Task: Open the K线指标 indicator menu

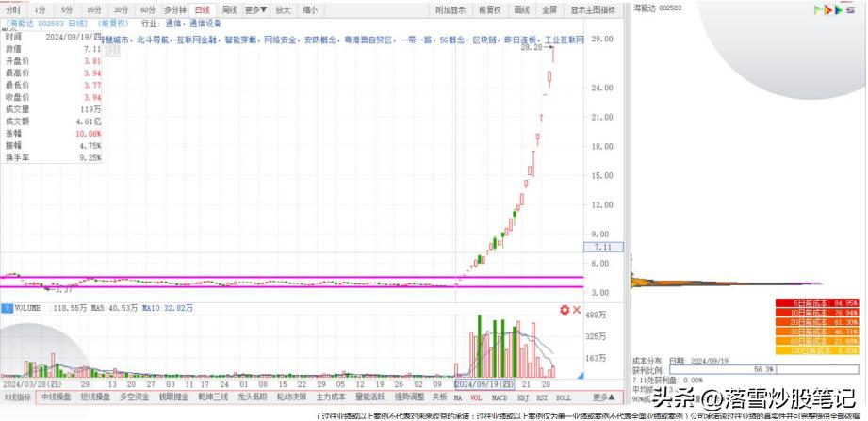Action: [x=18, y=397]
